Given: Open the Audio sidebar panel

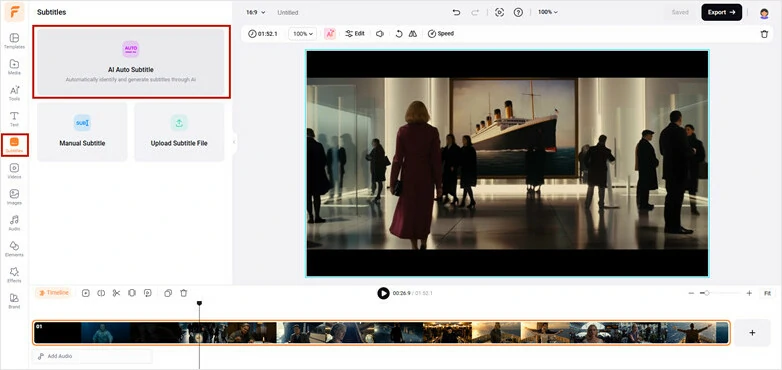Looking at the screenshot, I should [x=14, y=222].
